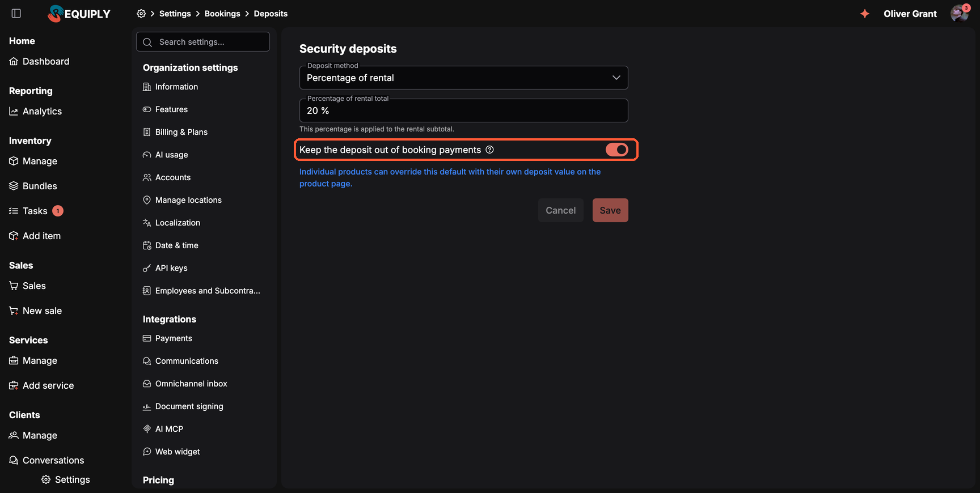This screenshot has height=493, width=980.
Task: Click the Sales cart icon
Action: point(14,286)
